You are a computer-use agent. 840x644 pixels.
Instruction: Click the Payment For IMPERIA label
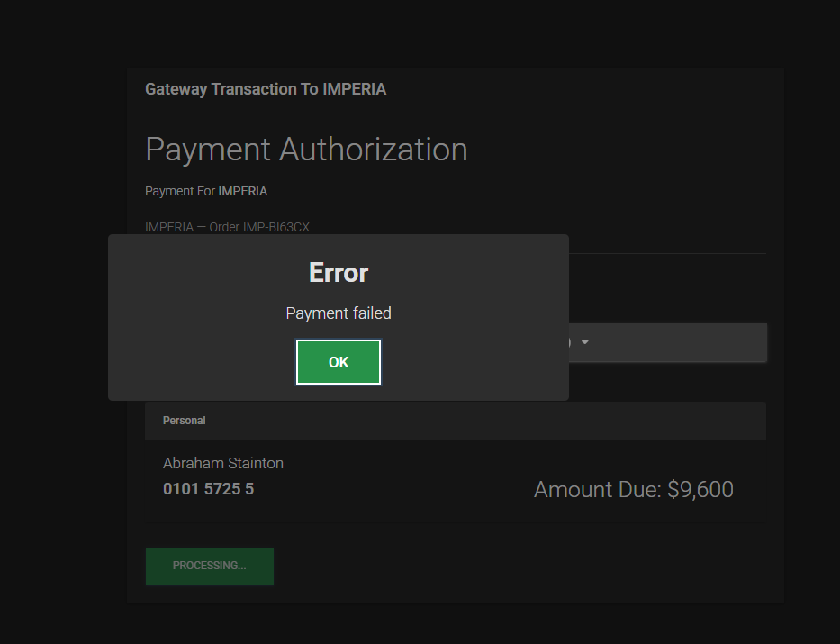pos(206,191)
